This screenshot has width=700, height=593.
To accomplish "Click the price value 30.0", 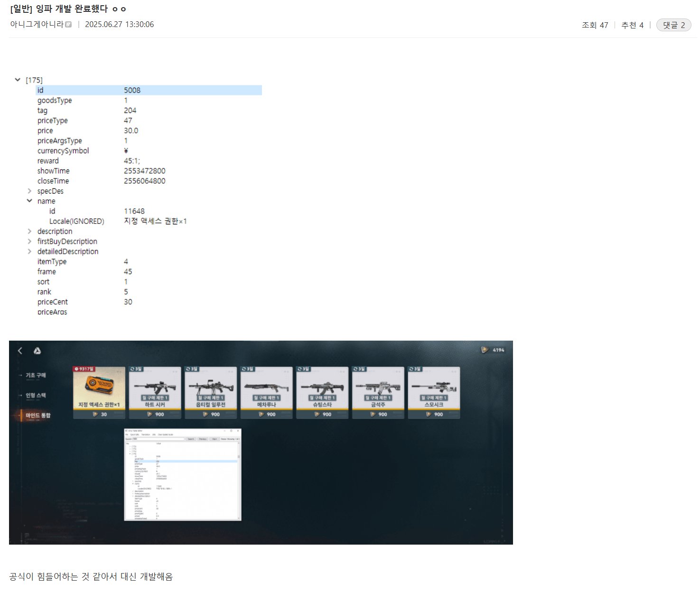I will [131, 130].
